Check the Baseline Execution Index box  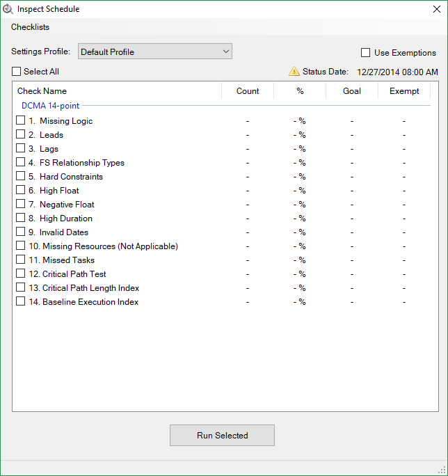pyautogui.click(x=21, y=301)
